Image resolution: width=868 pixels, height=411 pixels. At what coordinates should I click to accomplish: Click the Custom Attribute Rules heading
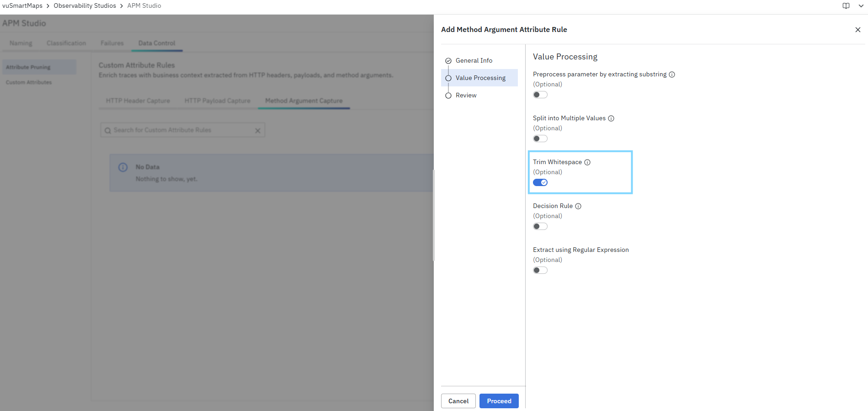tap(137, 65)
